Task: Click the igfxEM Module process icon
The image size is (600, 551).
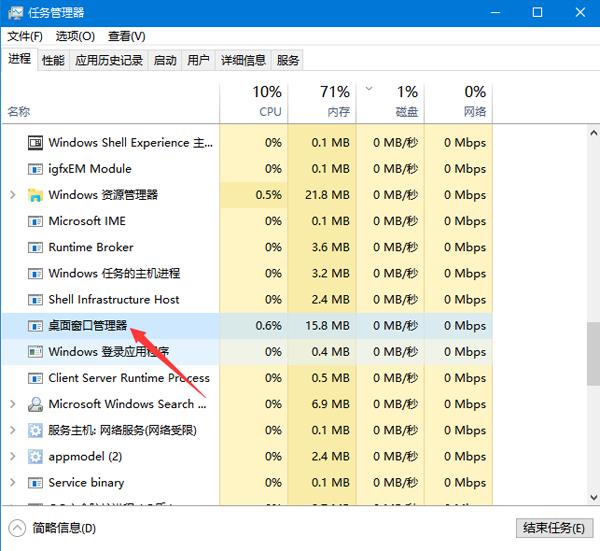Action: pyautogui.click(x=35, y=169)
